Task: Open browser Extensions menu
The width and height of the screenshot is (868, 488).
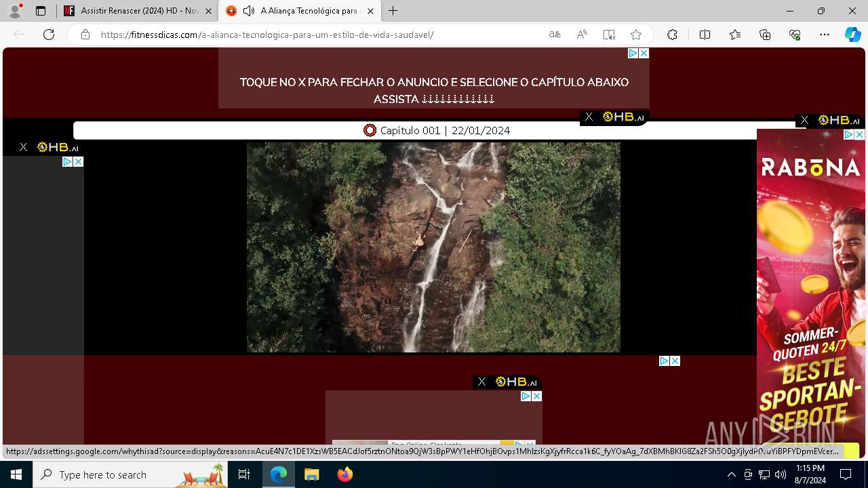Action: pyautogui.click(x=672, y=35)
